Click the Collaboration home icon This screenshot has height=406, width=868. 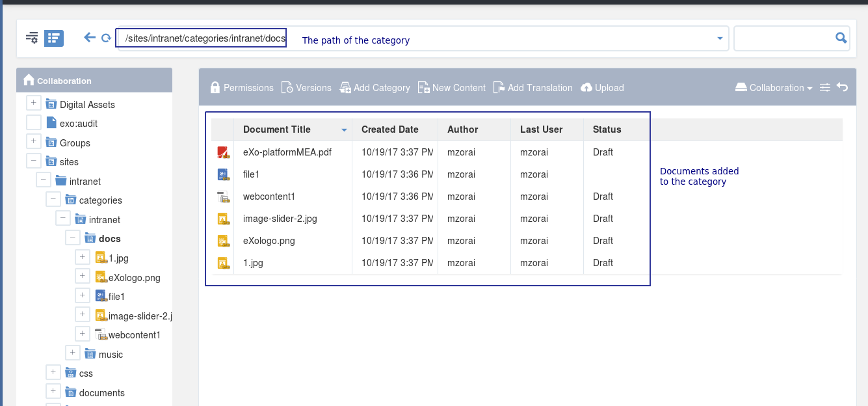(29, 80)
